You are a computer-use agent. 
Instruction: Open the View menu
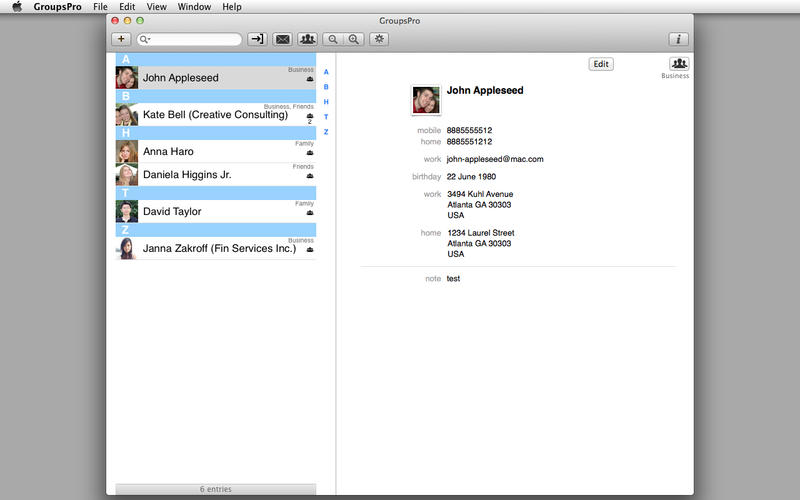pyautogui.click(x=157, y=7)
